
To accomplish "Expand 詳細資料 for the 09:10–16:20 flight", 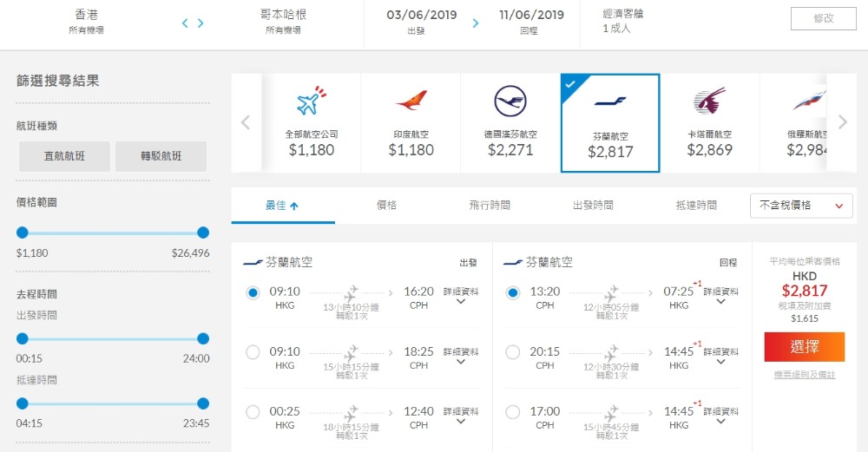I will pyautogui.click(x=461, y=297).
